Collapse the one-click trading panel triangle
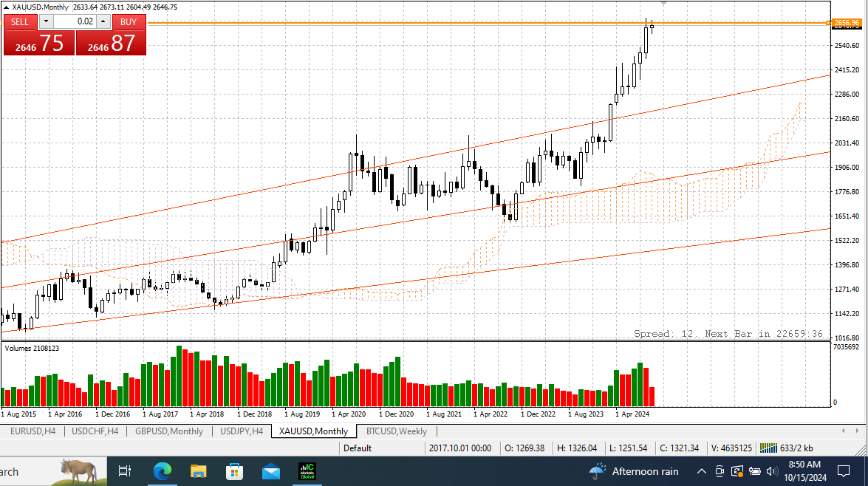This screenshot has height=486, width=868. tap(6, 7)
